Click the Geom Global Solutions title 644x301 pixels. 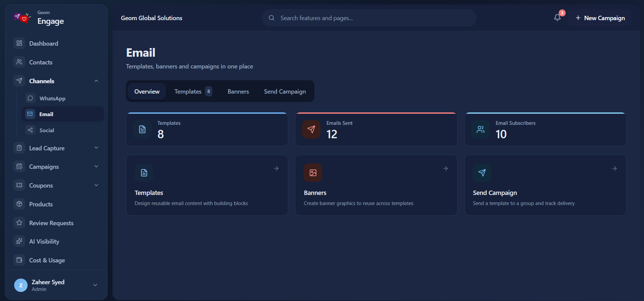click(x=152, y=18)
